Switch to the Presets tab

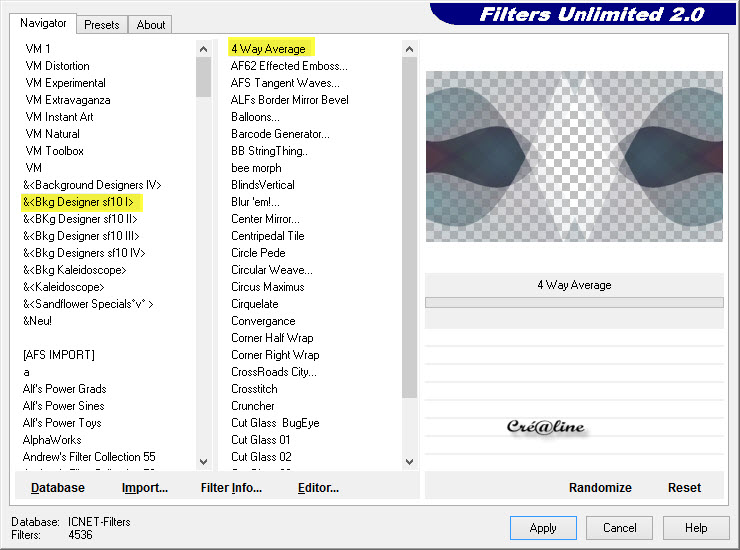point(102,25)
